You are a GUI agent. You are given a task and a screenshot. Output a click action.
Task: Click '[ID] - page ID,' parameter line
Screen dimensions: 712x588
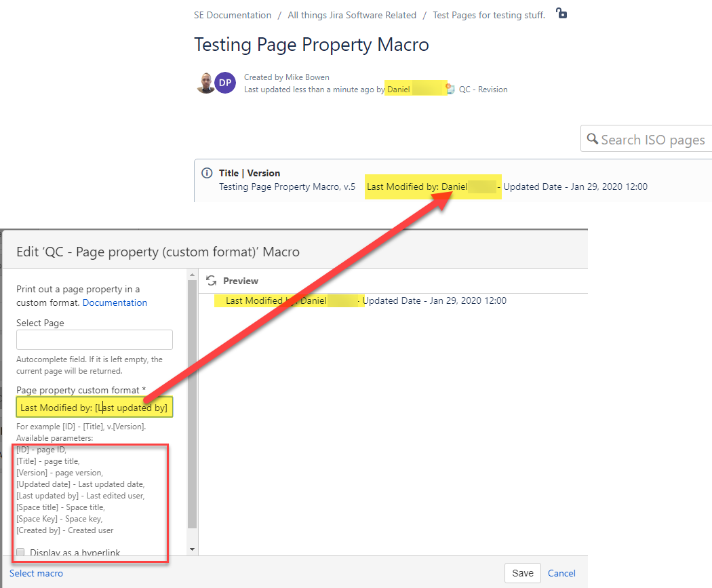41,450
